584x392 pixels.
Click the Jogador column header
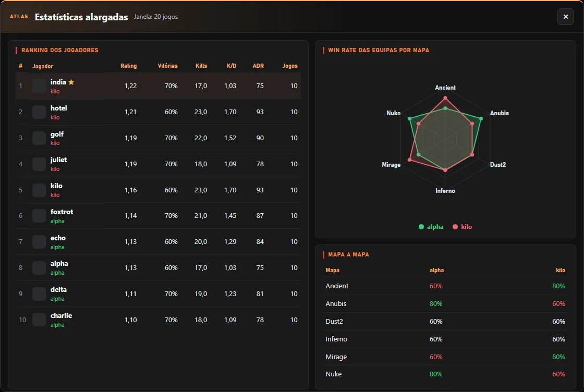click(x=42, y=66)
